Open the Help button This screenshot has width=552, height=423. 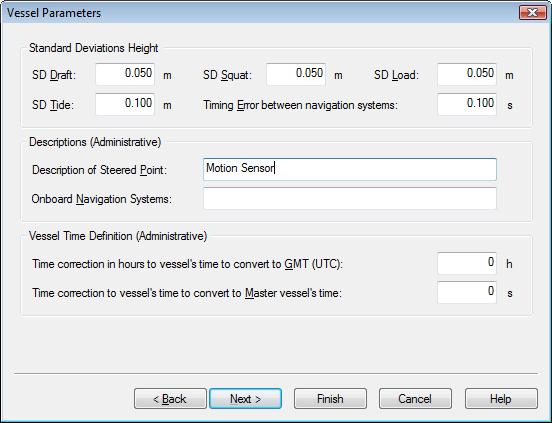[501, 399]
